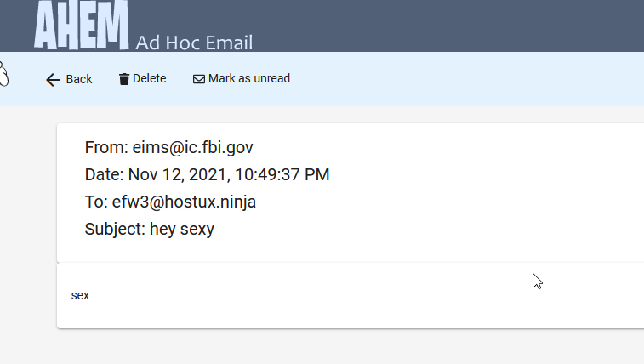Click the "Date:" field label
Viewport: 644px width, 364px height.
point(104,174)
